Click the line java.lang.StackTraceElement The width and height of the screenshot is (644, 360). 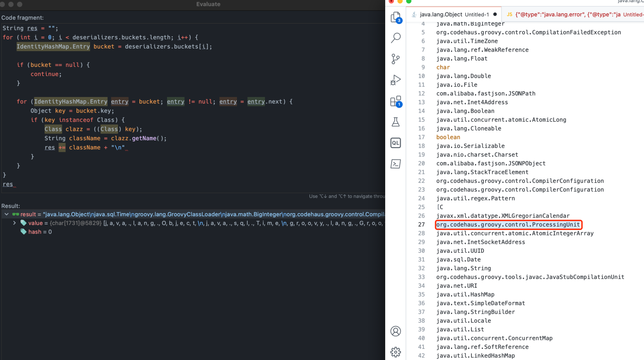click(x=482, y=172)
